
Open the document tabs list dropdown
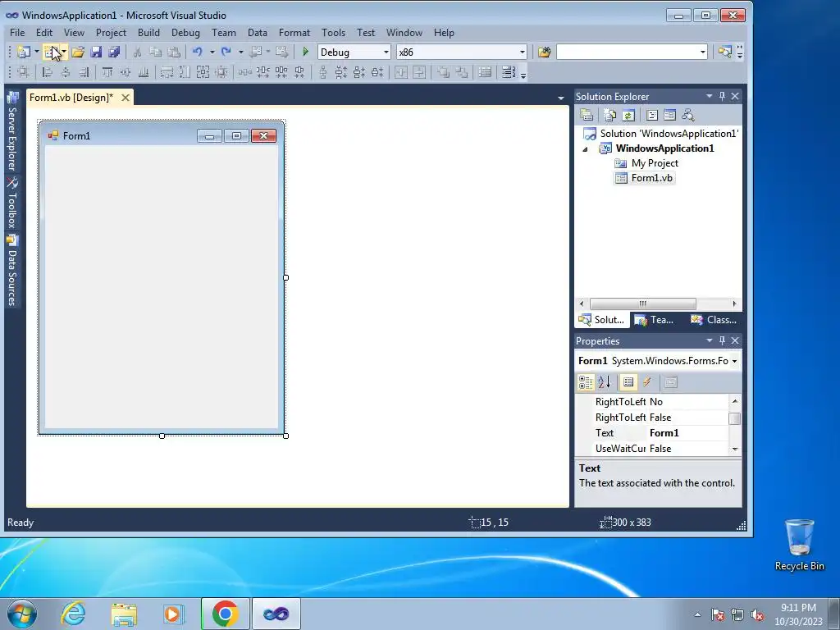tap(561, 98)
